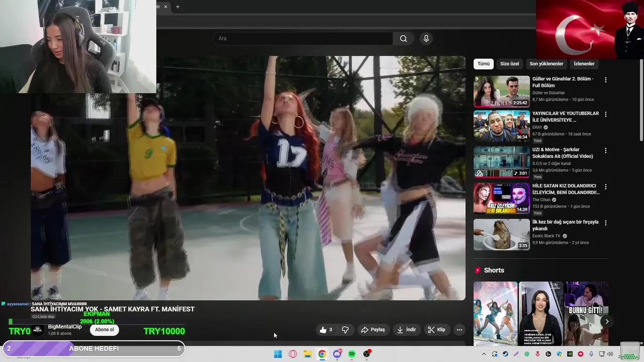Open the Windows Start menu
Screen dimensions: 644x362
coord(278,354)
